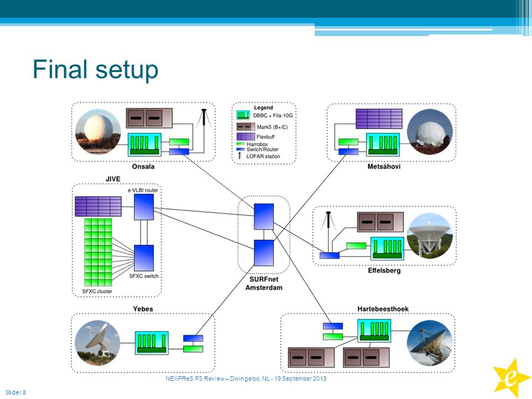Click the Yebes dish telescope photo
The width and height of the screenshot is (532, 399).
point(98,343)
